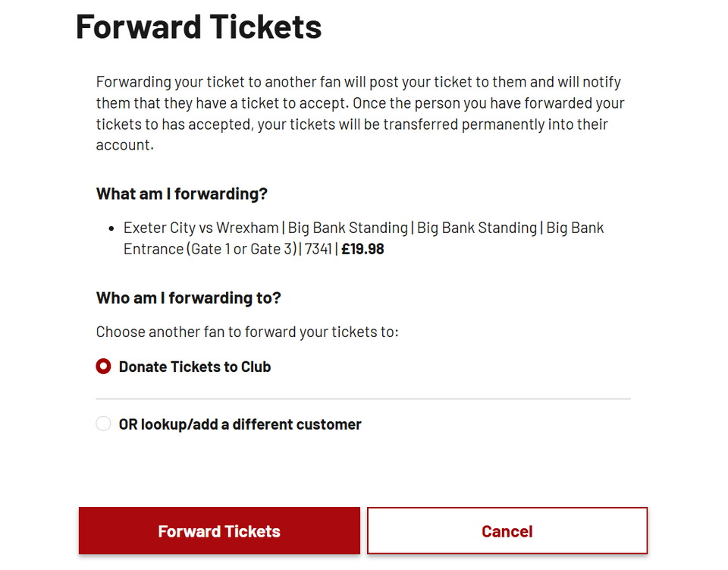Confirm forwarding with the red button

218,531
